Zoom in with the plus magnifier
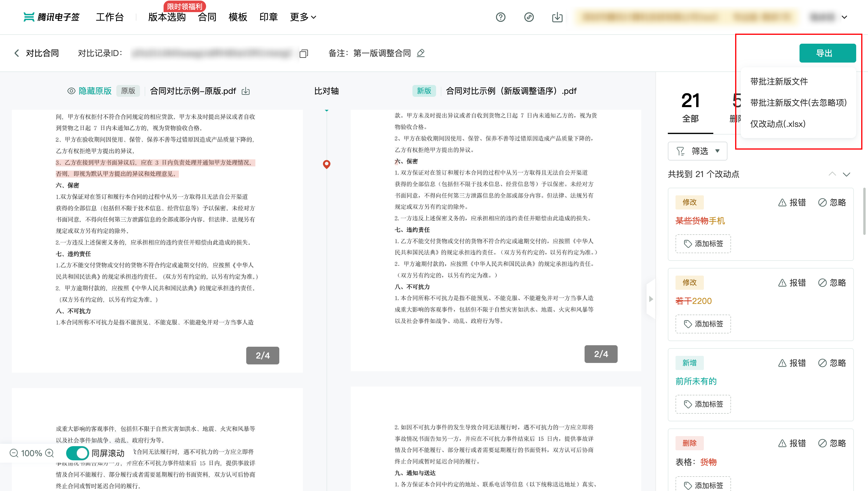The width and height of the screenshot is (868, 491). [50, 453]
